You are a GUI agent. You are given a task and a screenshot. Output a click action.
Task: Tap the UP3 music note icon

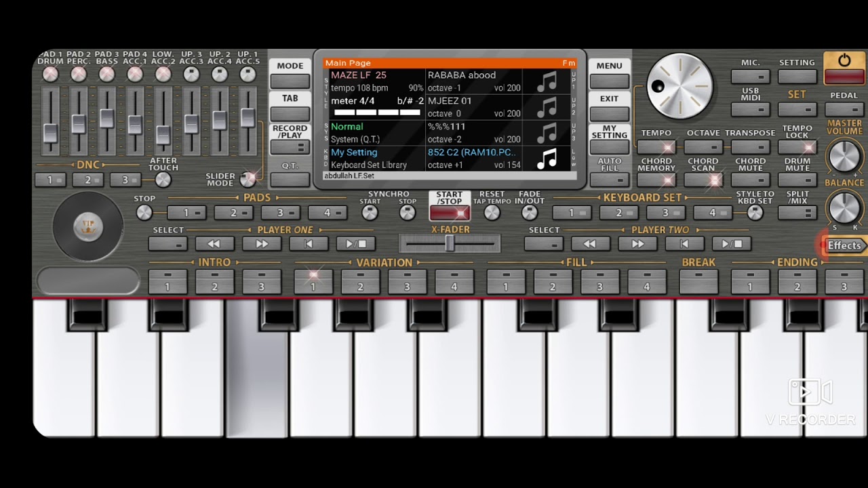coord(547,133)
